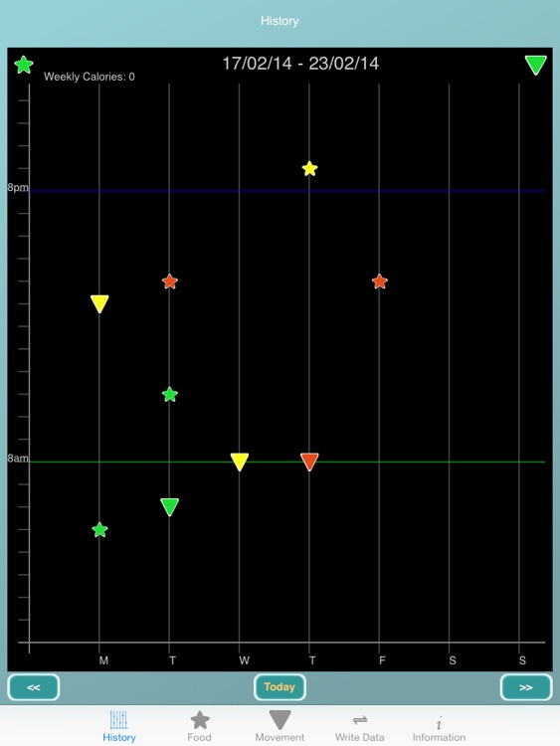The width and height of the screenshot is (560, 746).
Task: Tap yellow triangle on Wednesday at 8am
Action: (x=240, y=462)
